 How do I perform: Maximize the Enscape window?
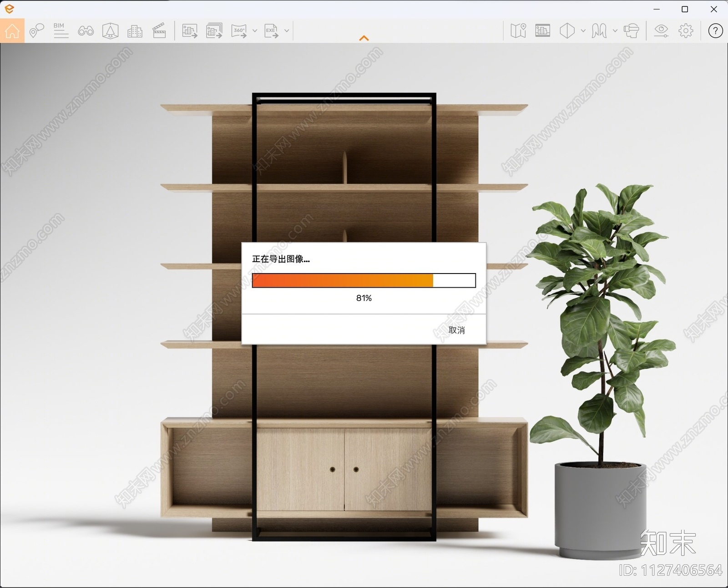(x=685, y=9)
